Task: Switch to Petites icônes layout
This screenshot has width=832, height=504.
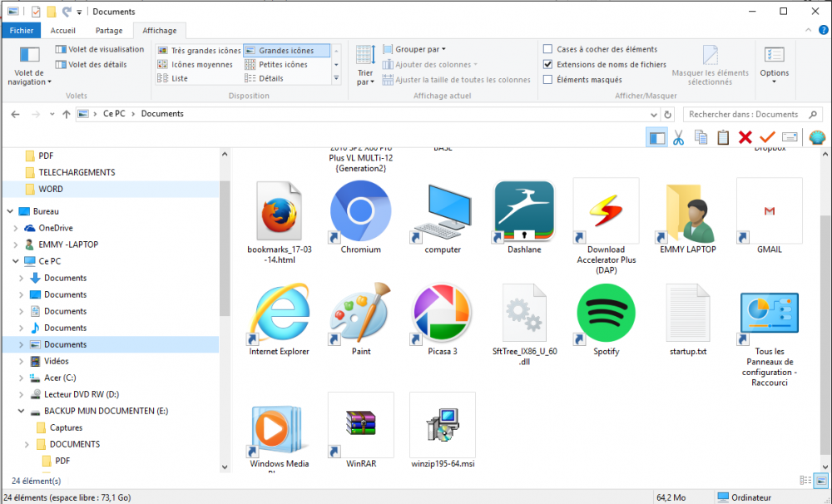Action: coord(276,64)
